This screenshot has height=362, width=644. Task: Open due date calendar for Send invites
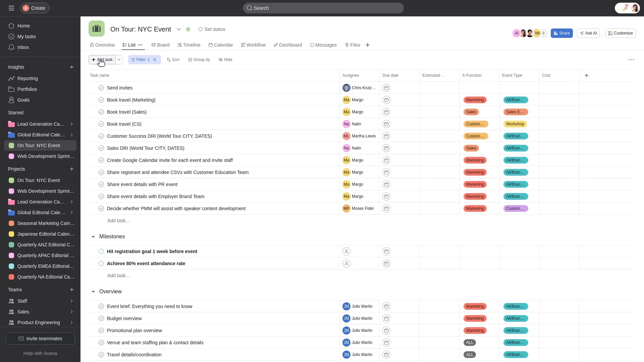point(386,87)
